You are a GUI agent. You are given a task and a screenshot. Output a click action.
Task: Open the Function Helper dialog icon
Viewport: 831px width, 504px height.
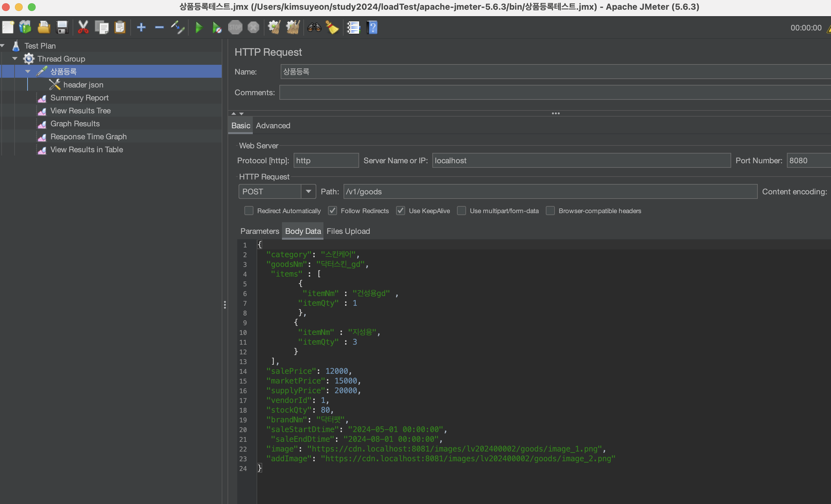[354, 27]
